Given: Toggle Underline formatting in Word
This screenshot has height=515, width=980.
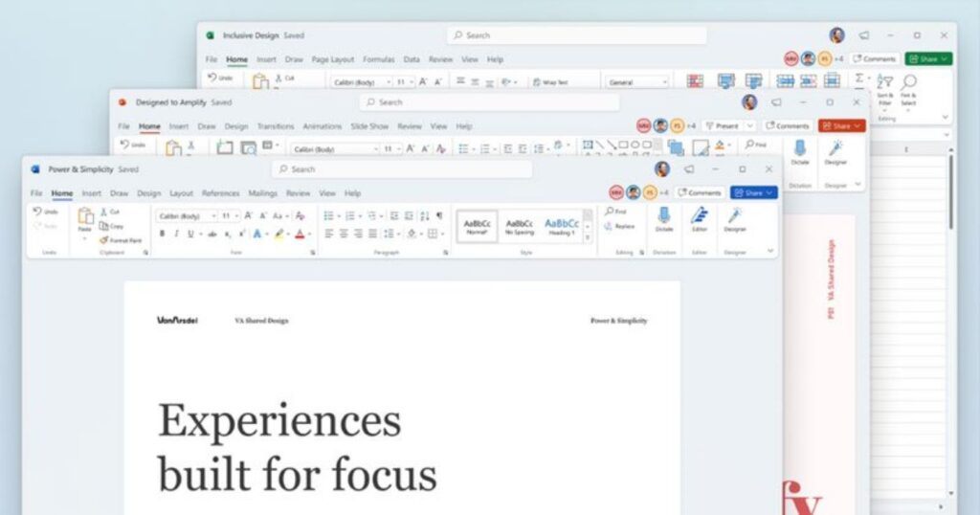Looking at the screenshot, I should click(190, 234).
